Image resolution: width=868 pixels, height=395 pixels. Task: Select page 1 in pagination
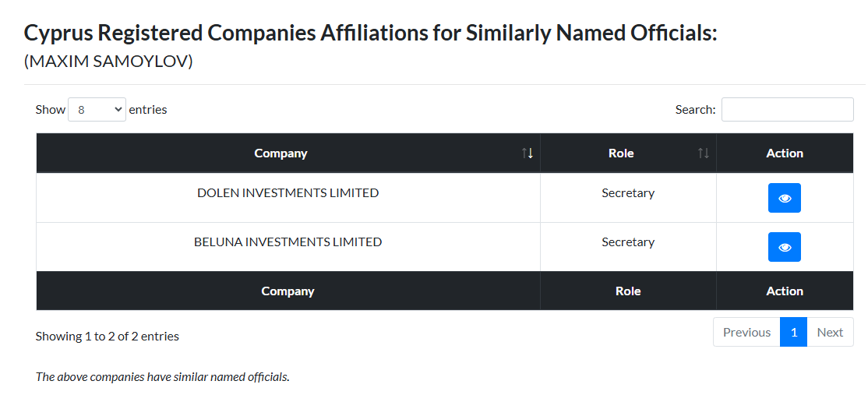(794, 332)
